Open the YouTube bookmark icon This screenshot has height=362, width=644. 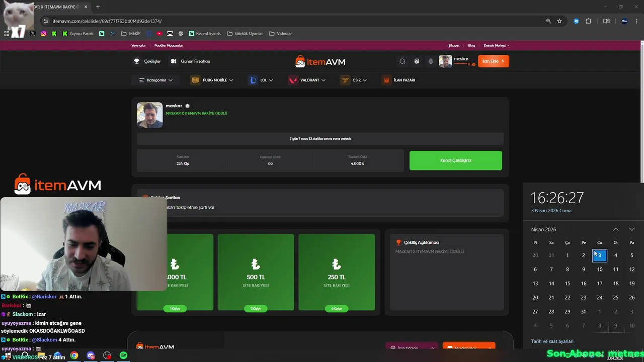[159, 34]
